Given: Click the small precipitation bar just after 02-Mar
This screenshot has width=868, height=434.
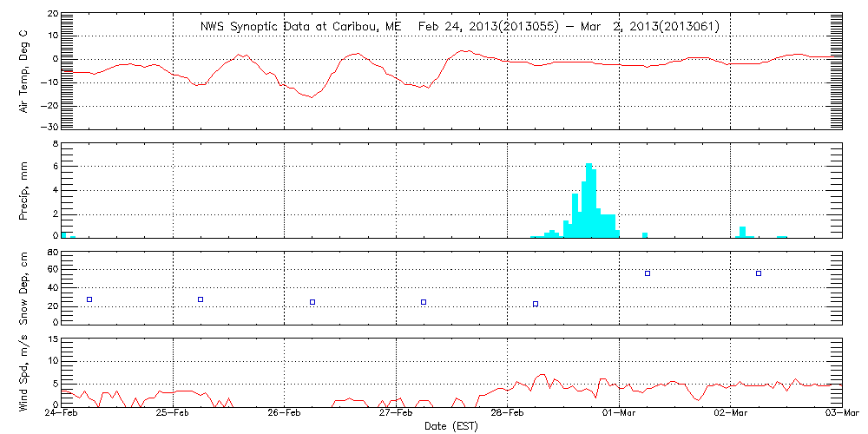Looking at the screenshot, I should [743, 232].
